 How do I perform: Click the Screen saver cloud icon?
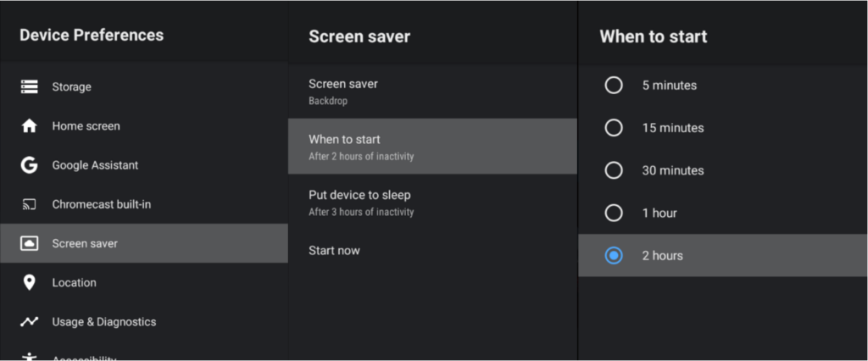(30, 243)
